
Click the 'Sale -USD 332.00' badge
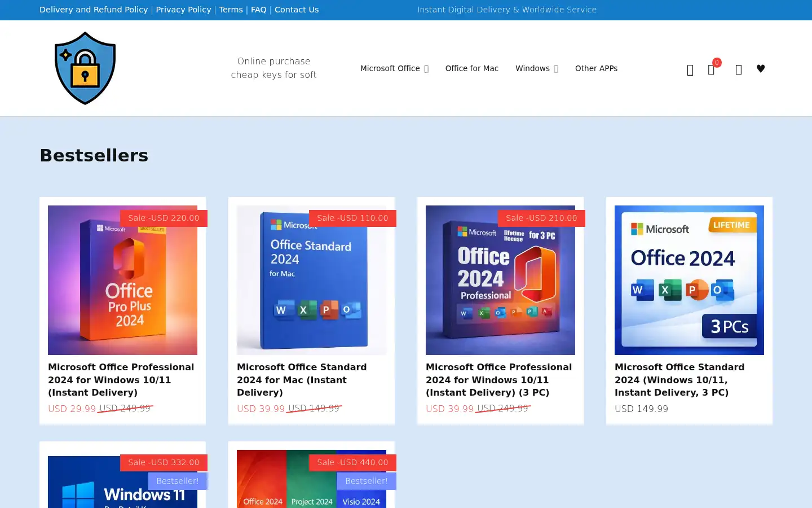point(164,462)
